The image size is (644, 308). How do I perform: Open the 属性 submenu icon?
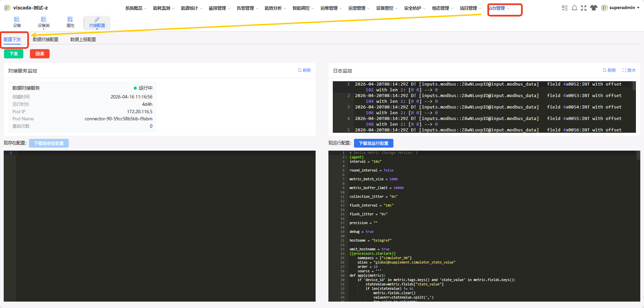click(x=70, y=20)
